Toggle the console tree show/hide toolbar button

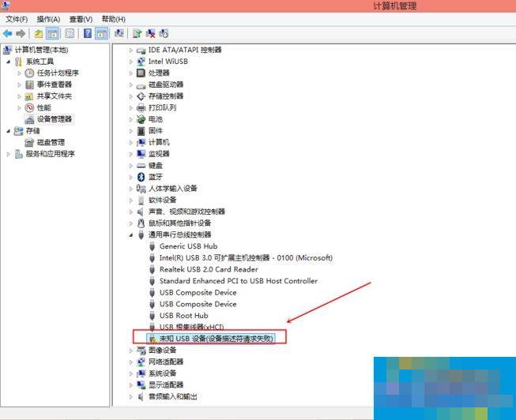[x=53, y=33]
